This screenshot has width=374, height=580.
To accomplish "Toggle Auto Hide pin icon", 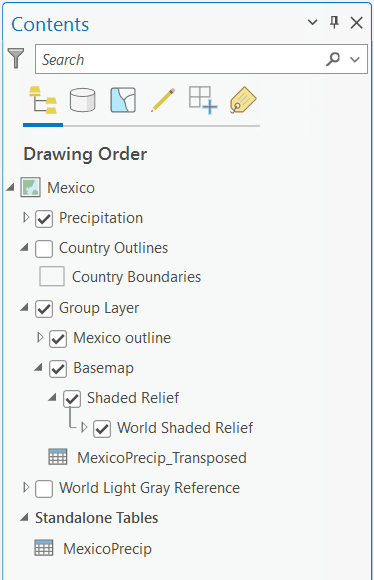I will click(x=334, y=23).
